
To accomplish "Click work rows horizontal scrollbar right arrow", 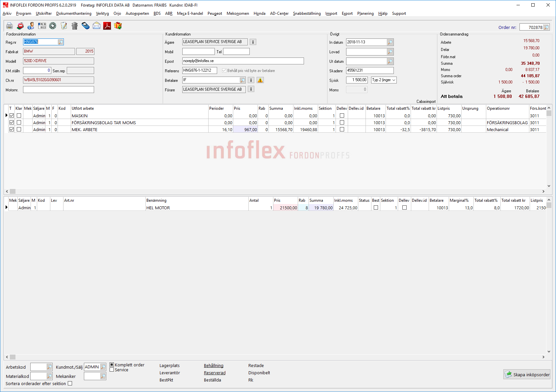I will click(543, 191).
